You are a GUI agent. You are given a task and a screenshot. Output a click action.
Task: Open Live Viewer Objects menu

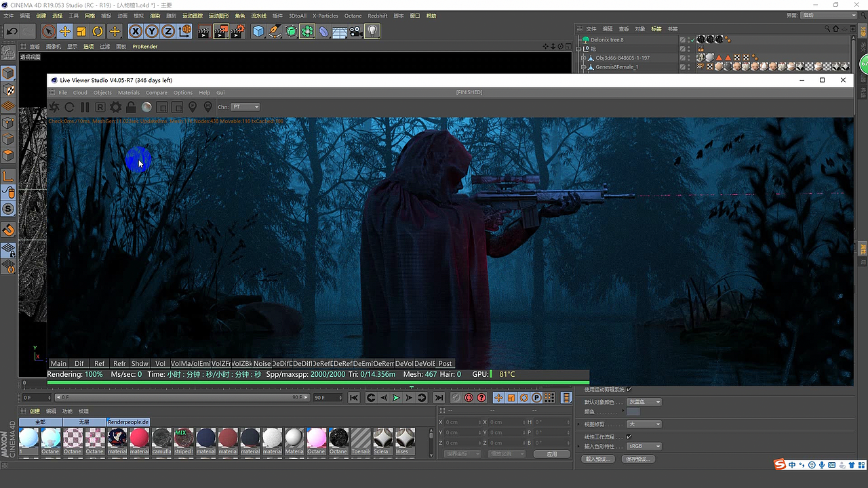[102, 93]
